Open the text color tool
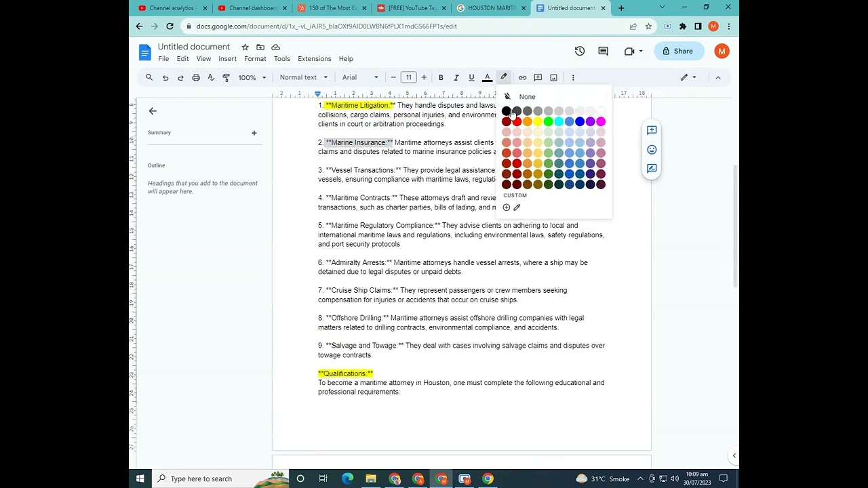This screenshot has width=868, height=488. pos(487,77)
